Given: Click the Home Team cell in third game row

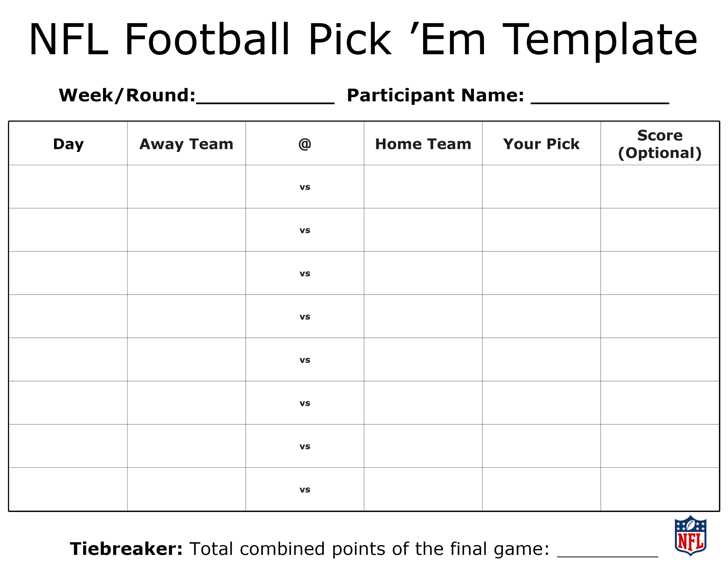Looking at the screenshot, I should click(x=423, y=273).
